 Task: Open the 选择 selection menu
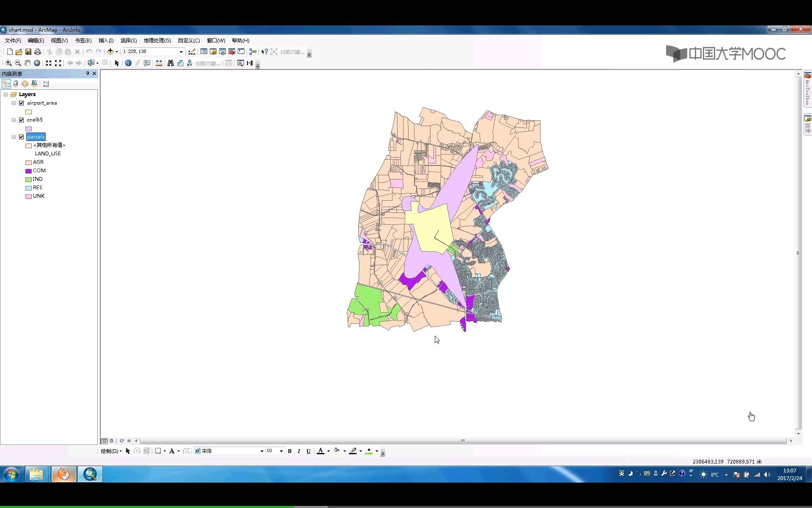coord(128,40)
